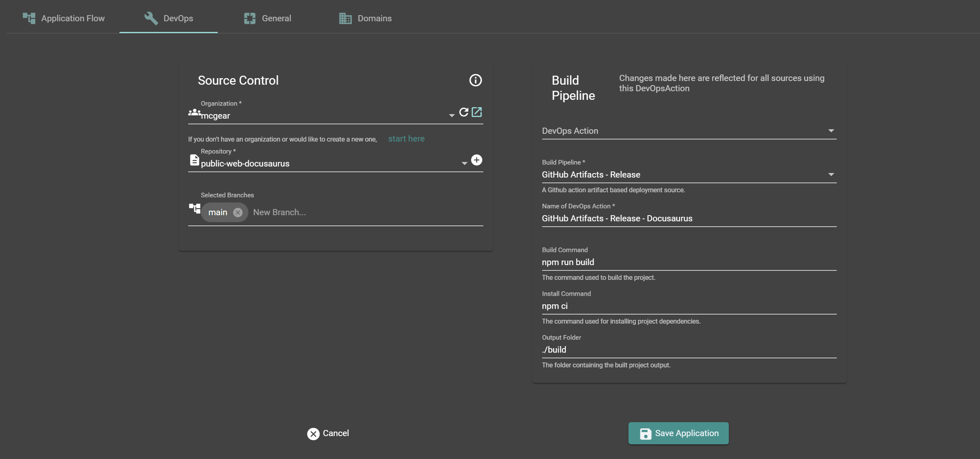
Task: Click the Application Flow tab icon
Action: click(x=29, y=18)
